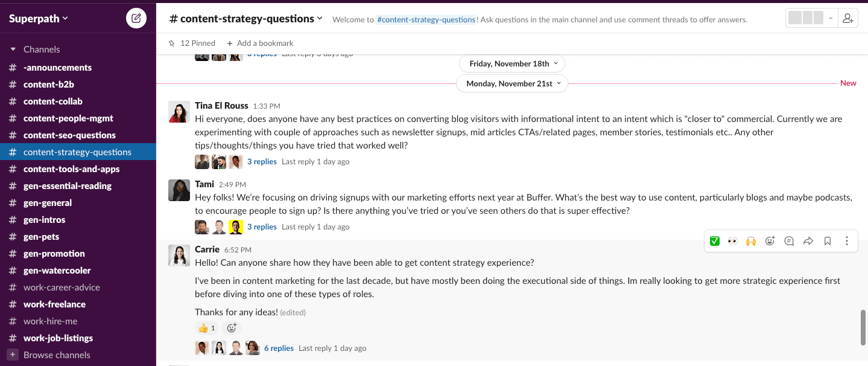Viewport: 868px width, 366px height.
Task: Click Add a bookmark
Action: (x=260, y=43)
